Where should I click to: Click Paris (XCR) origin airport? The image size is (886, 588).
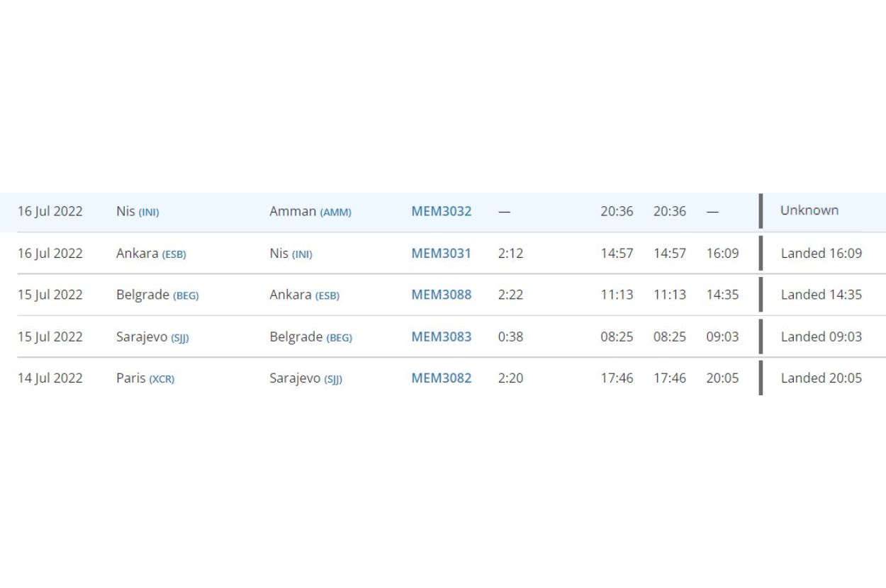pos(145,378)
